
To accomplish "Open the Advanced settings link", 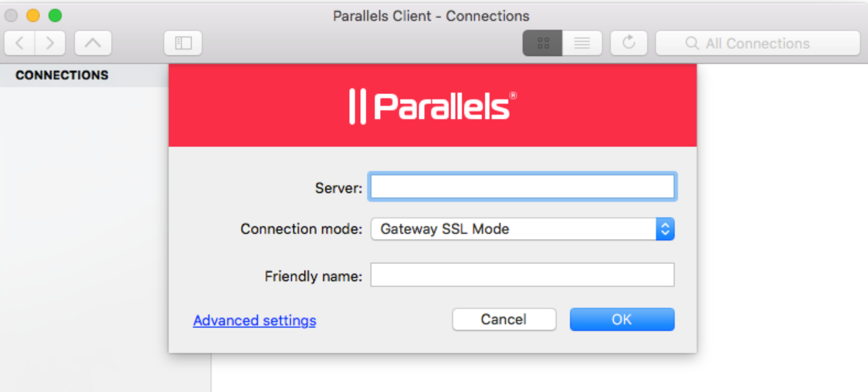I will click(x=254, y=320).
